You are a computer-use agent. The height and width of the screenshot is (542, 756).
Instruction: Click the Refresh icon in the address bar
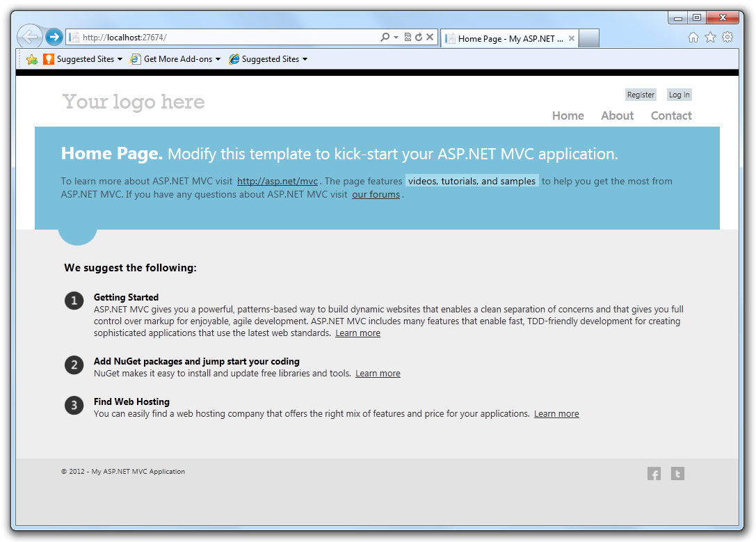(x=419, y=37)
